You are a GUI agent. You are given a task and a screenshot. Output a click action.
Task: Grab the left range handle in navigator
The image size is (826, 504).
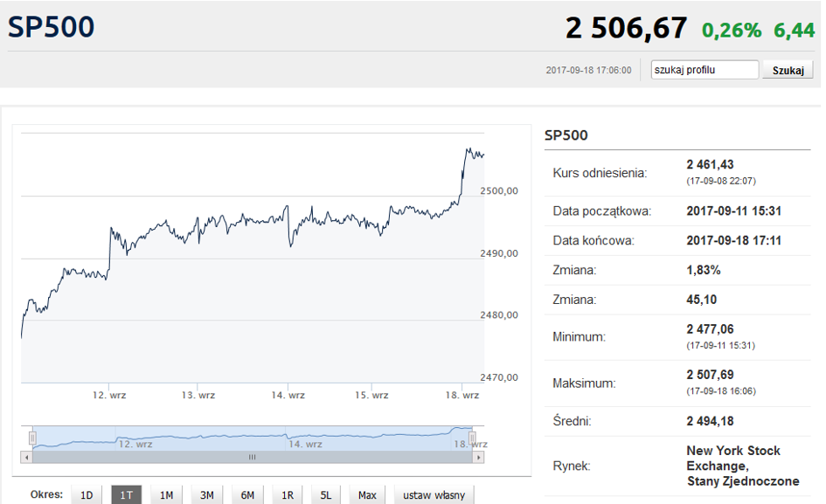(32, 438)
